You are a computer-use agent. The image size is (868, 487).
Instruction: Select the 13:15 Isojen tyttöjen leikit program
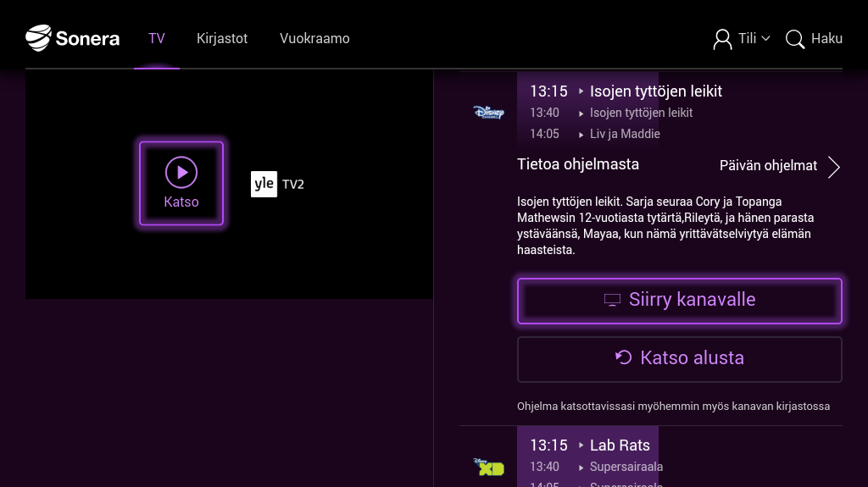[x=626, y=91]
